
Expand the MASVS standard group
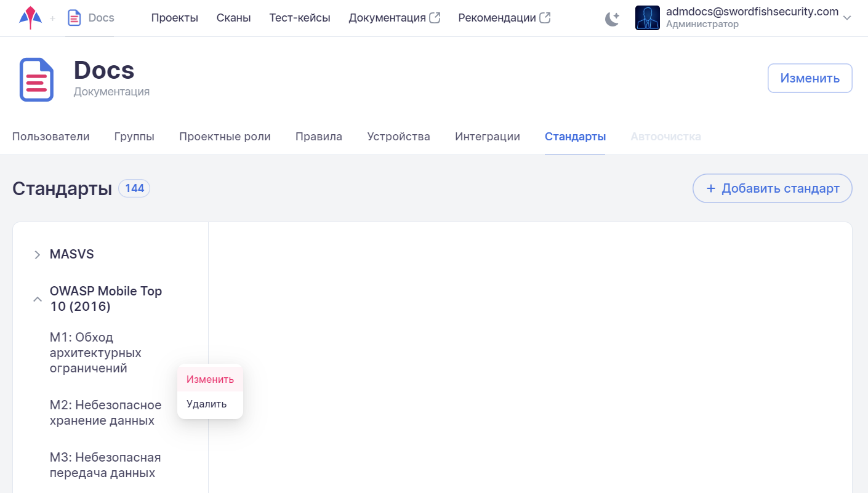pyautogui.click(x=37, y=255)
